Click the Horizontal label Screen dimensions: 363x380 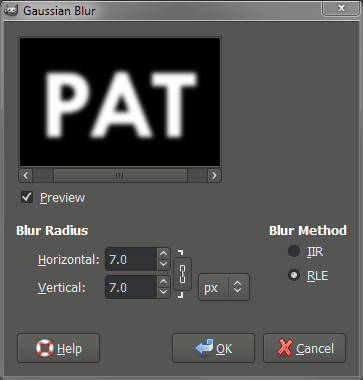click(x=69, y=259)
